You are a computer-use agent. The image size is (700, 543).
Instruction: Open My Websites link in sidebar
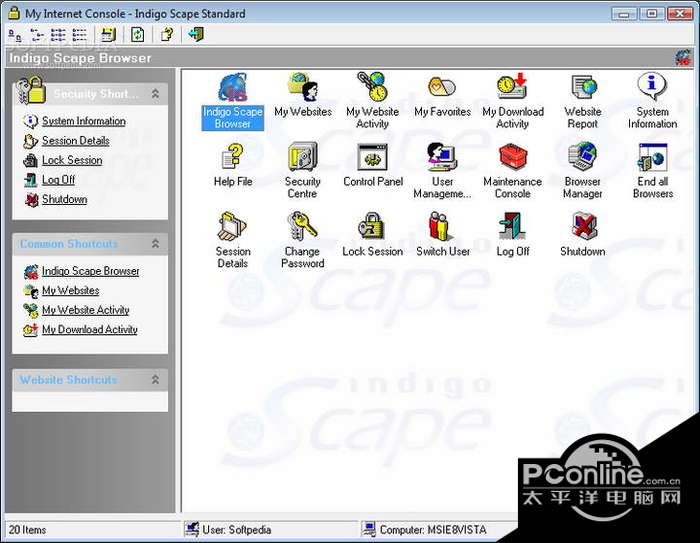pyautogui.click(x=71, y=291)
